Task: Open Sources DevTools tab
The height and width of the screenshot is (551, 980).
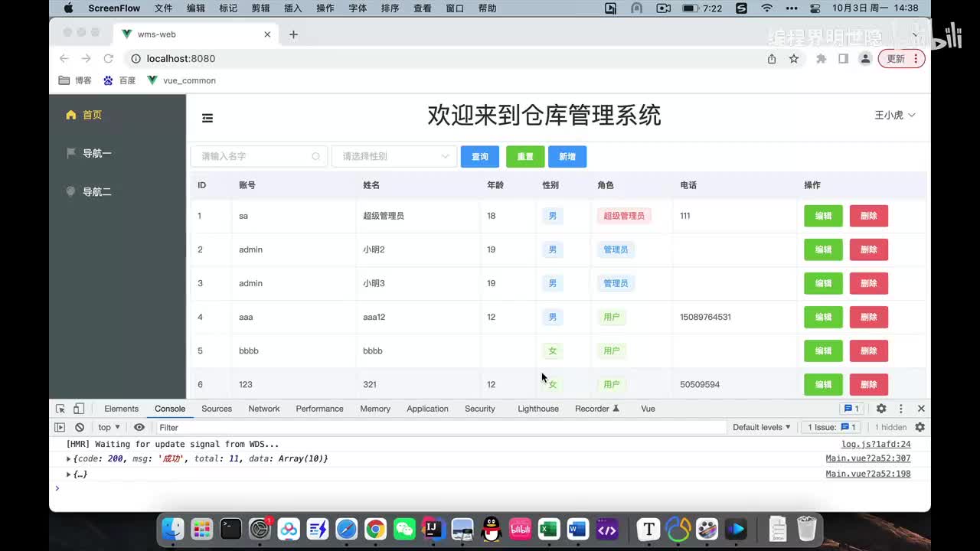Action: tap(217, 409)
